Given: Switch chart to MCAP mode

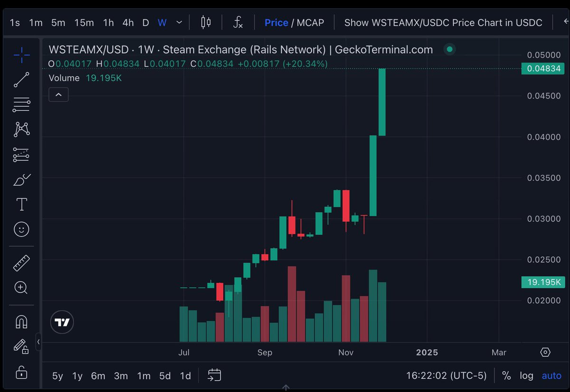Looking at the screenshot, I should (x=311, y=22).
